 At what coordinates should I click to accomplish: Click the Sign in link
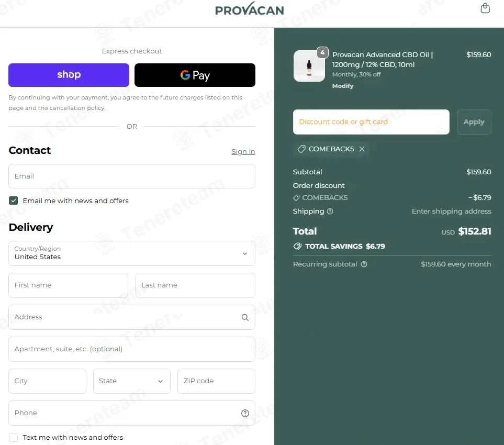pyautogui.click(x=243, y=151)
